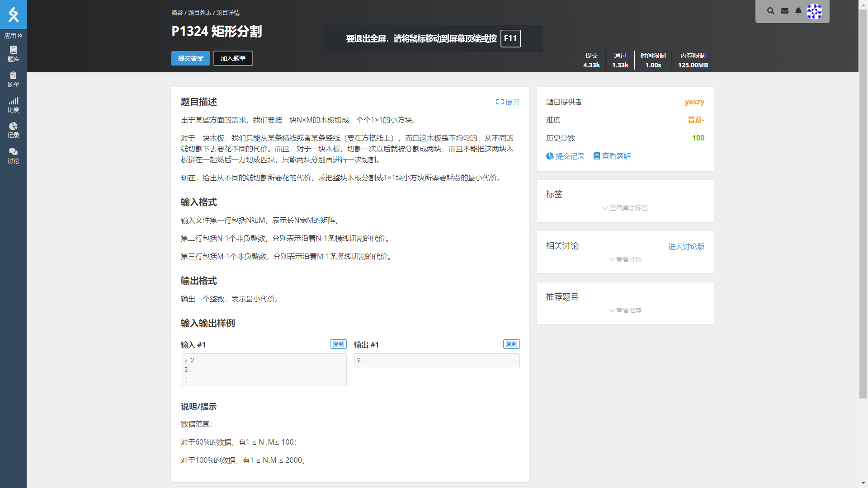Image resolution: width=868 pixels, height=488 pixels.
Task: Expand 查看推荐 to show recommended problems
Action: click(625, 310)
